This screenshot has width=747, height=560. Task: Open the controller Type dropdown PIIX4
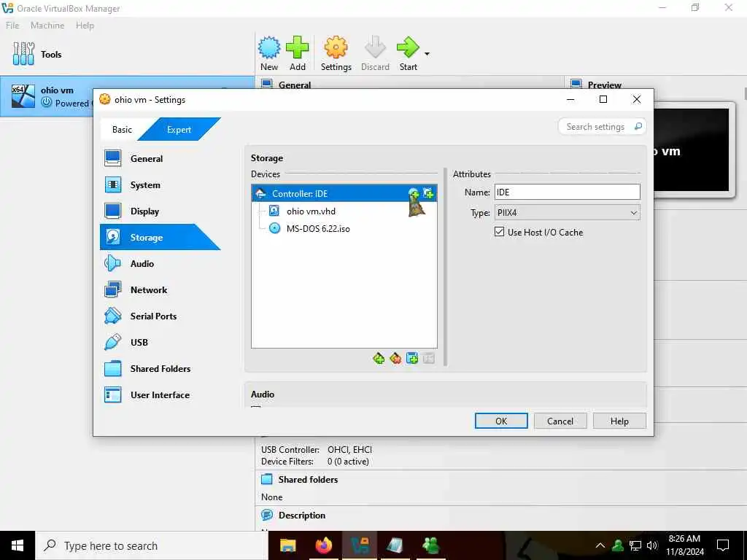pos(567,213)
